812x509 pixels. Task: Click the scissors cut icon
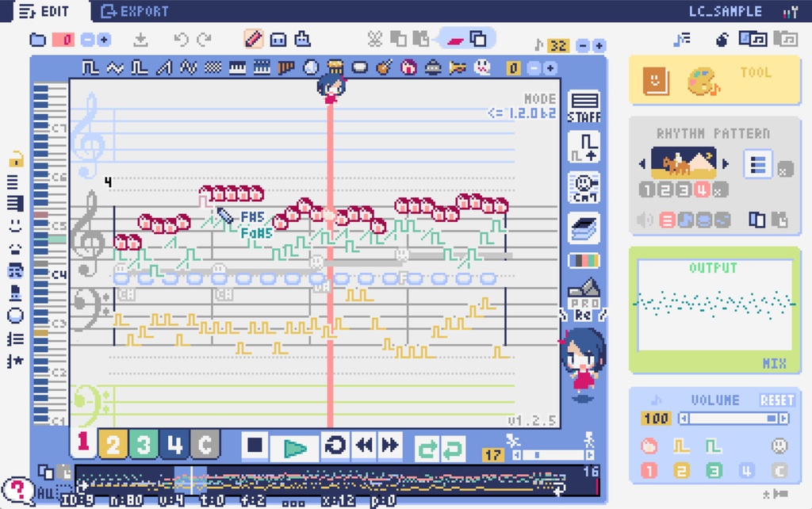click(377, 37)
